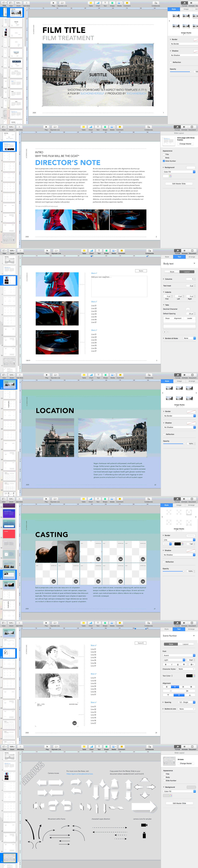Image resolution: width=198 pixels, height=868 pixels.
Task: Open Style tab in the Body text window
Action: [x=167, y=257]
